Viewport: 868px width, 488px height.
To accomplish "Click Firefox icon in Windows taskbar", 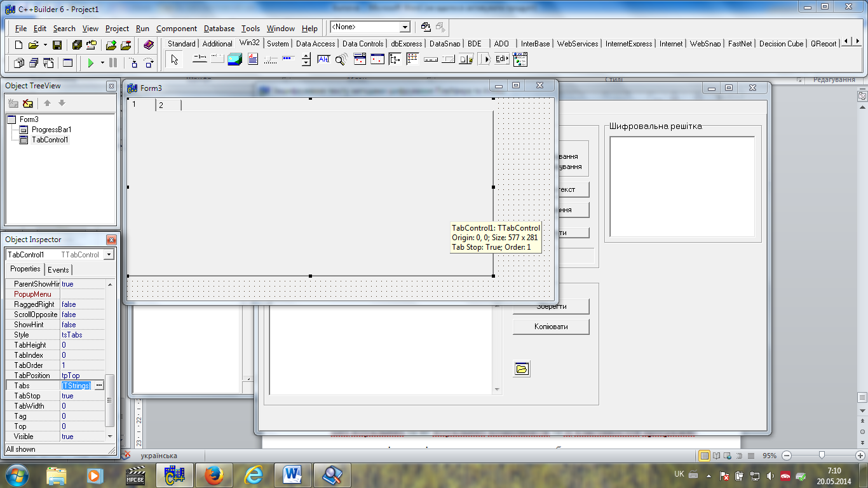I will point(214,475).
